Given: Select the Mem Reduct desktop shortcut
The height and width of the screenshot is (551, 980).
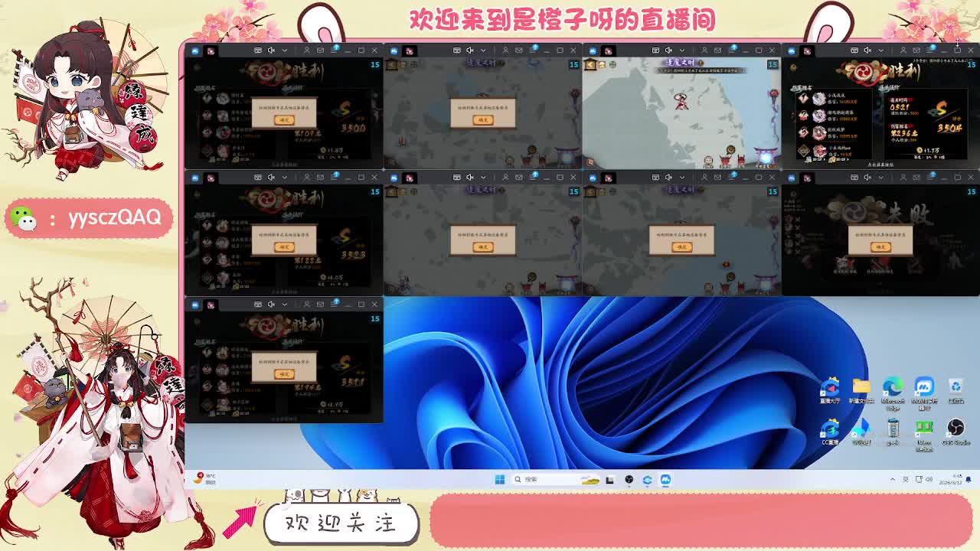Looking at the screenshot, I should 924,435.
